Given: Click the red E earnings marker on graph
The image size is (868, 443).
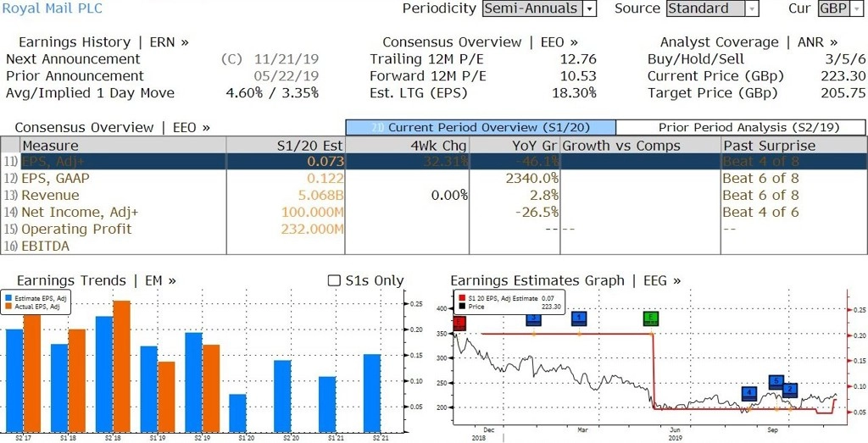Looking at the screenshot, I should pos(459,323).
